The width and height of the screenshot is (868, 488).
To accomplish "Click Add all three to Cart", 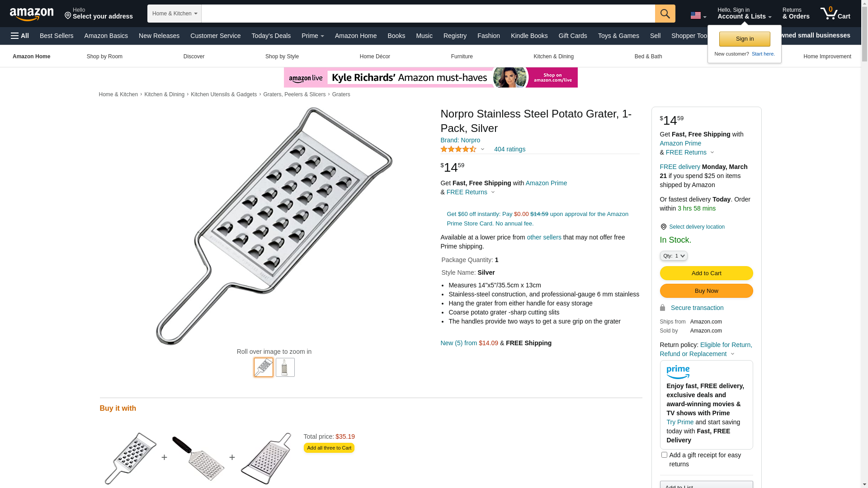I will coord(329,448).
